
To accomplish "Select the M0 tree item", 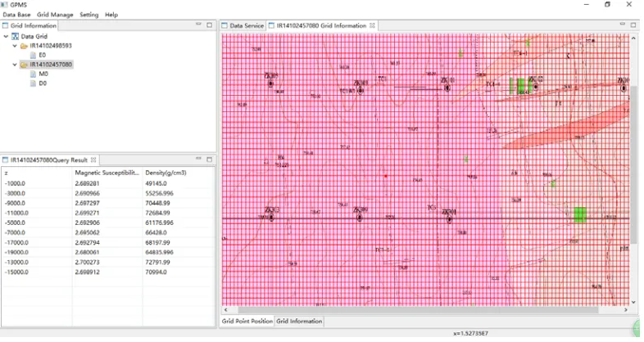I will coord(43,74).
